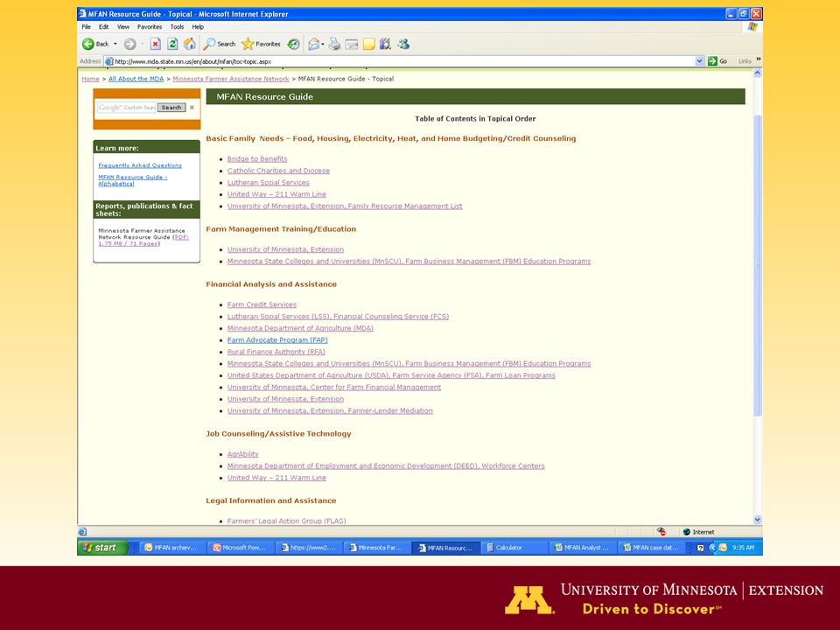Click the page icon in address bar
Viewport: 840px width, 630px height.
coord(108,61)
